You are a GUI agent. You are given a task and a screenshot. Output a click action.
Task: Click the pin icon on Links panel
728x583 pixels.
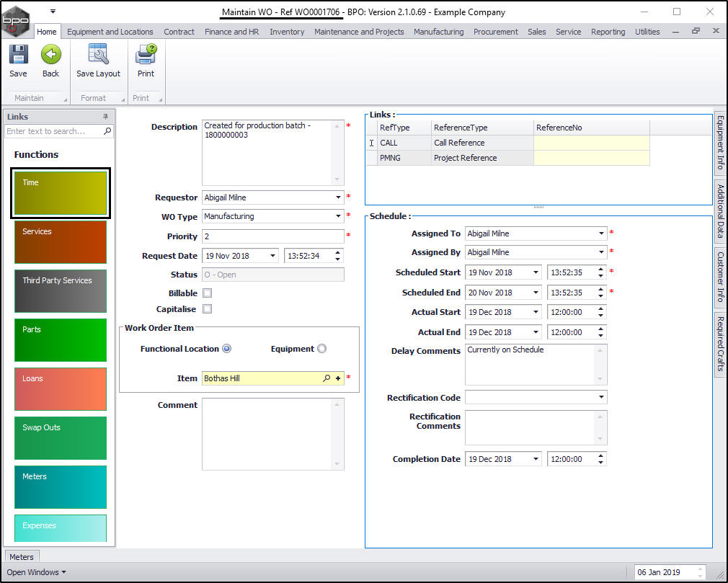106,117
